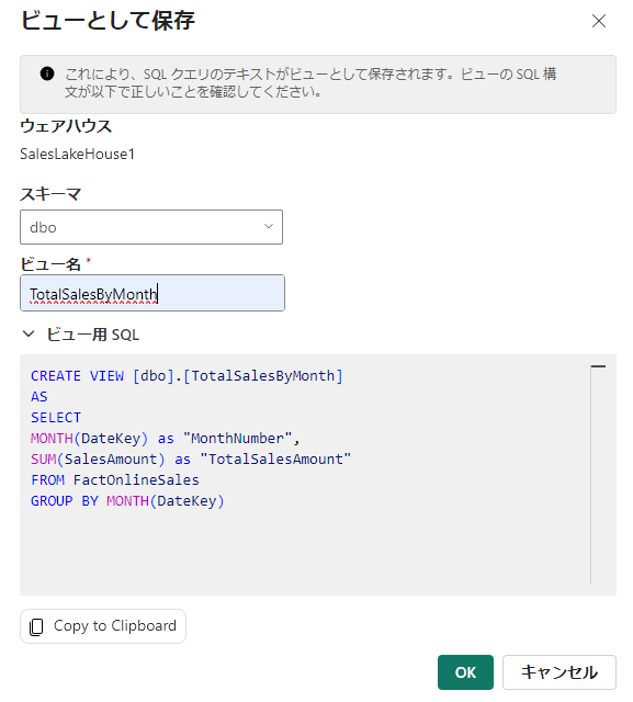Screen dimensions: 633x702
Task: Collapse the ビュー用 SQL section
Action: (x=28, y=334)
